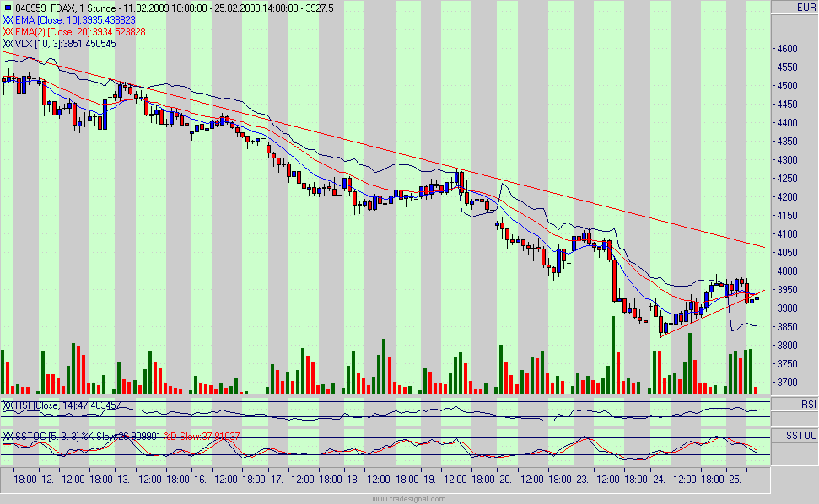Toggle visibility of SSTOC via its XX marker
Screen dimensions: 819x504
click(8, 435)
